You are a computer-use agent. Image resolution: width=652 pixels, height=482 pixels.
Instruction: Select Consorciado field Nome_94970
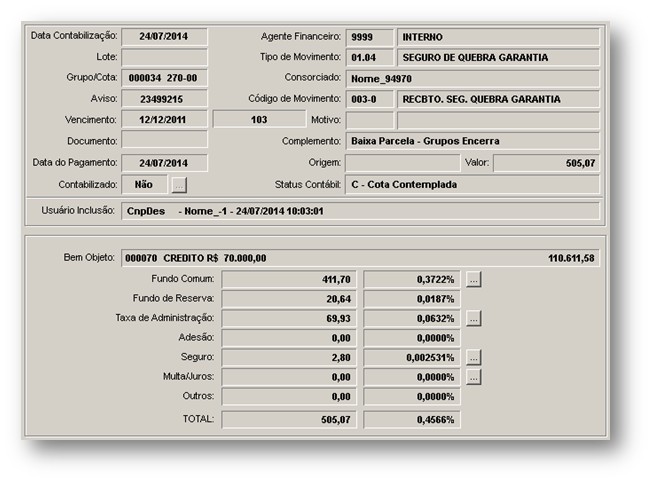(x=473, y=79)
